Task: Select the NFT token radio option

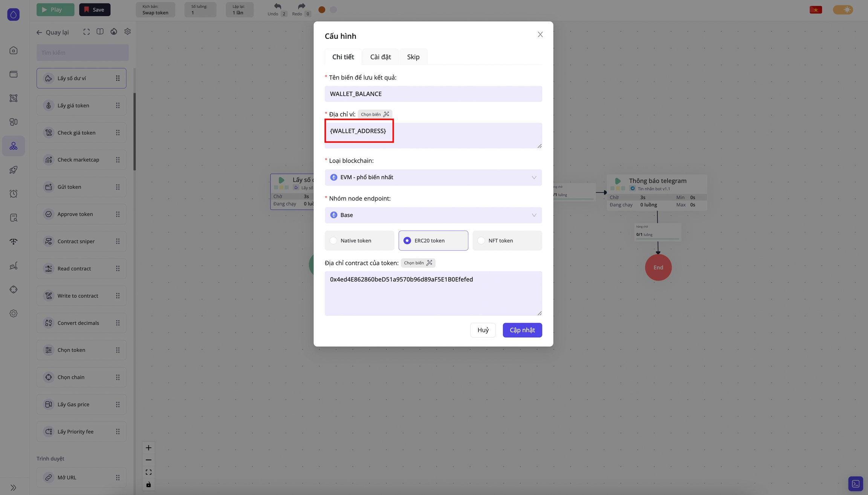Action: tap(481, 241)
